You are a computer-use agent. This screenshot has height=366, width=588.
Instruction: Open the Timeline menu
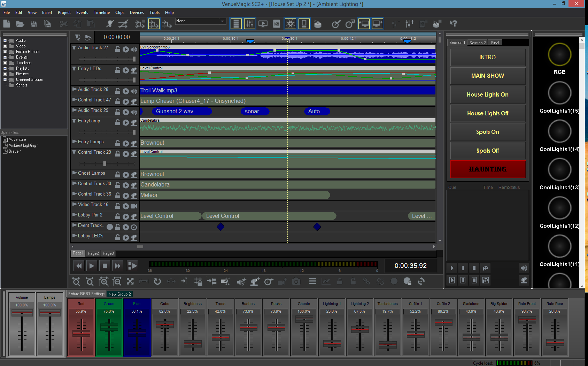[102, 13]
